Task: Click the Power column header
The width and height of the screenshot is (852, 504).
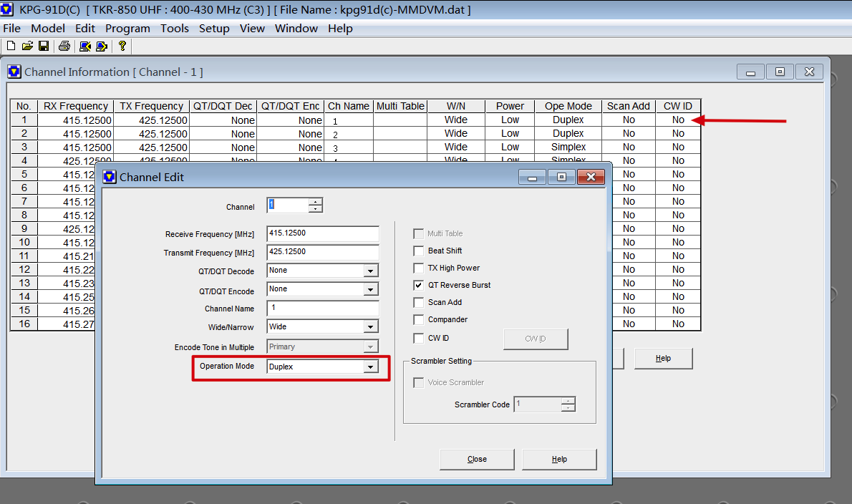Action: pos(510,106)
